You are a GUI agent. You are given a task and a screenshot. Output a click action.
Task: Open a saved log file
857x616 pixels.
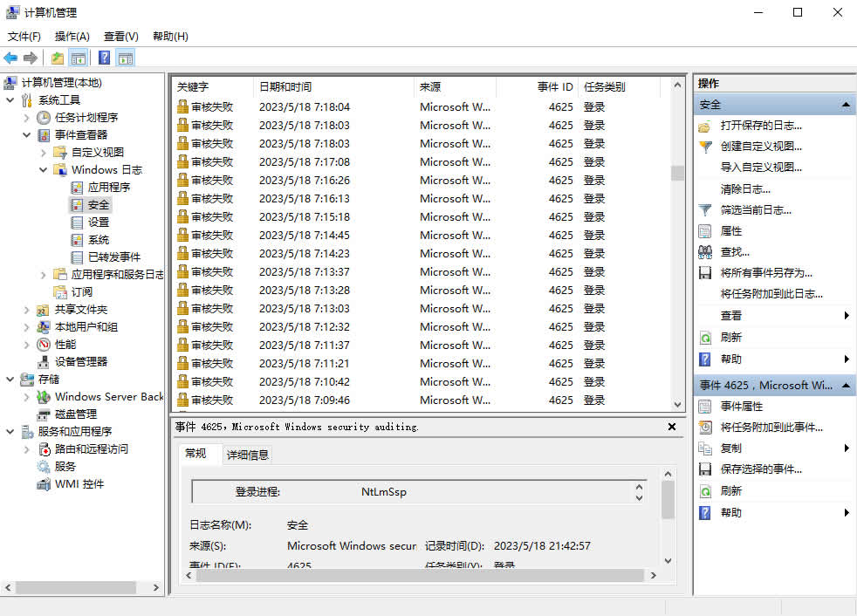coord(751,126)
